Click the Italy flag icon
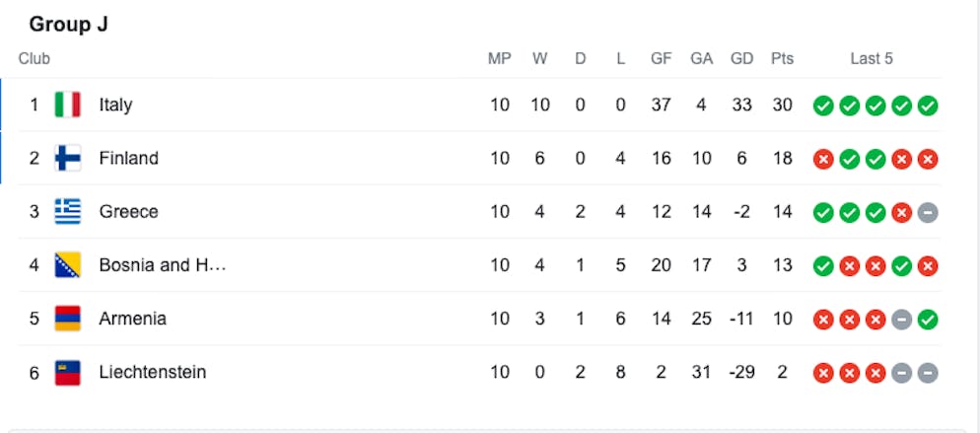The height and width of the screenshot is (433, 980). click(67, 105)
